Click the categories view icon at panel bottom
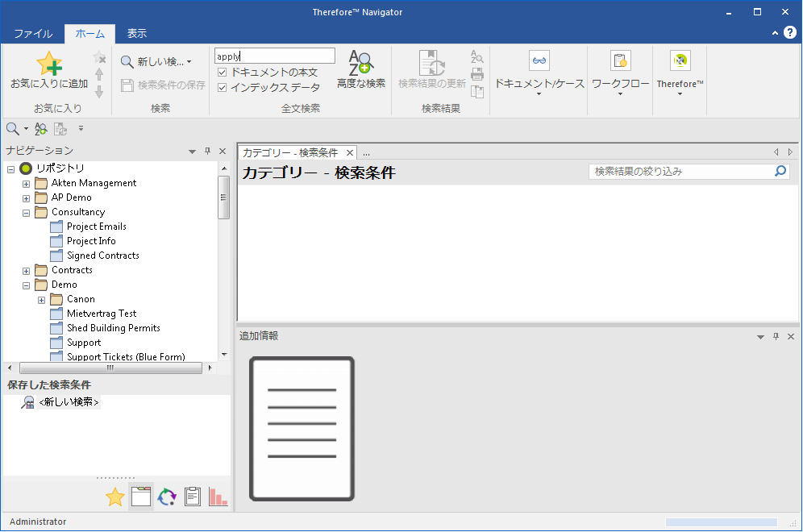This screenshot has width=803, height=532. (x=141, y=497)
